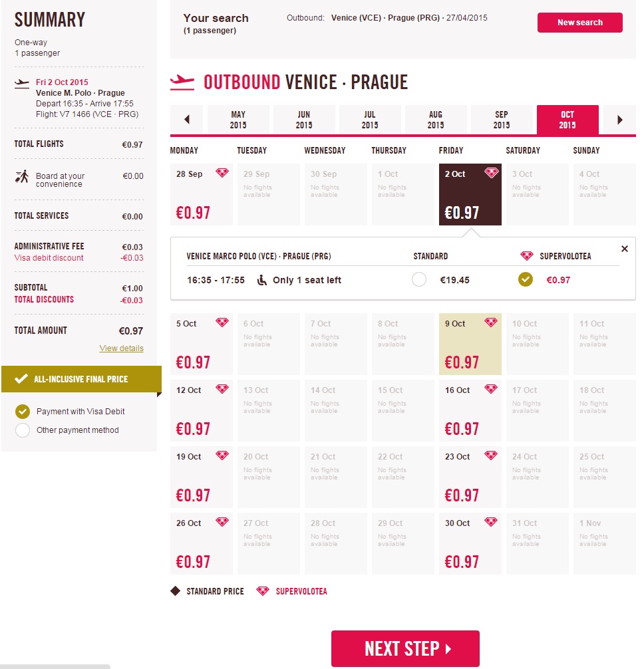This screenshot has height=669, width=644.
Task: Click the diamond icon beside the Supervolotea column header
Action: (x=527, y=256)
